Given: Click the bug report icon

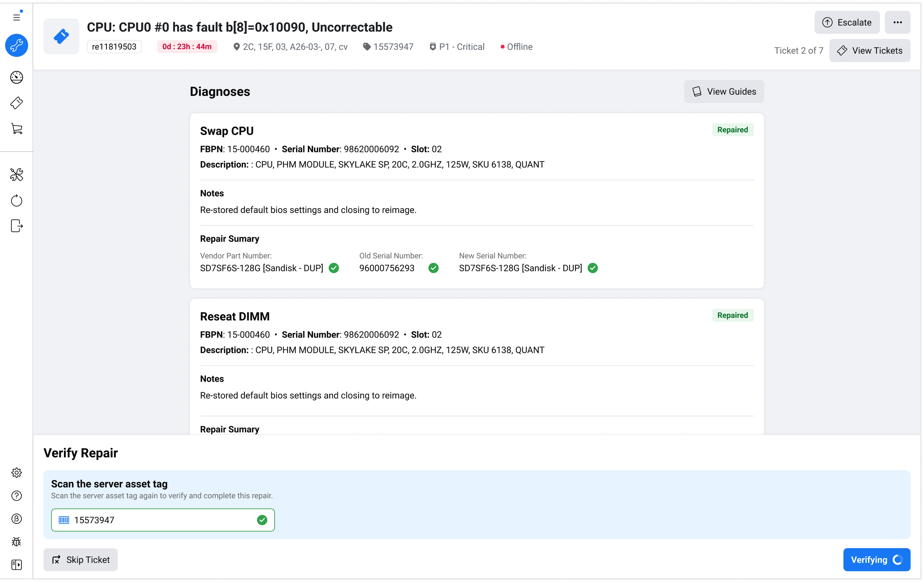Looking at the screenshot, I should pos(17,542).
